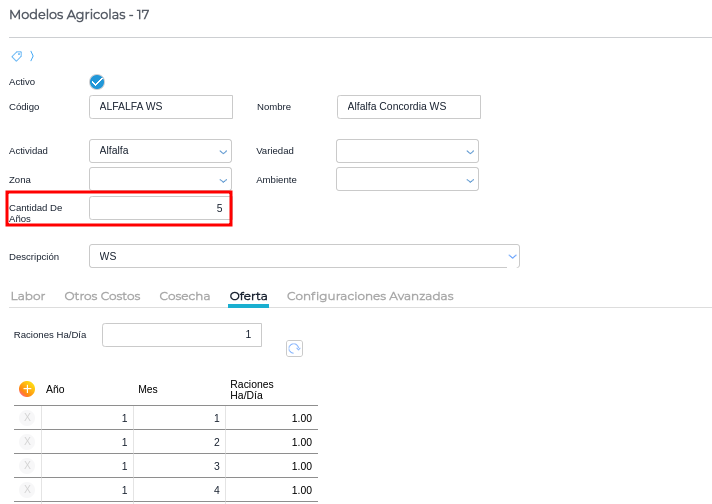Remove the row for Mes 4
Image resolution: width=712 pixels, height=504 pixels.
pos(27,490)
